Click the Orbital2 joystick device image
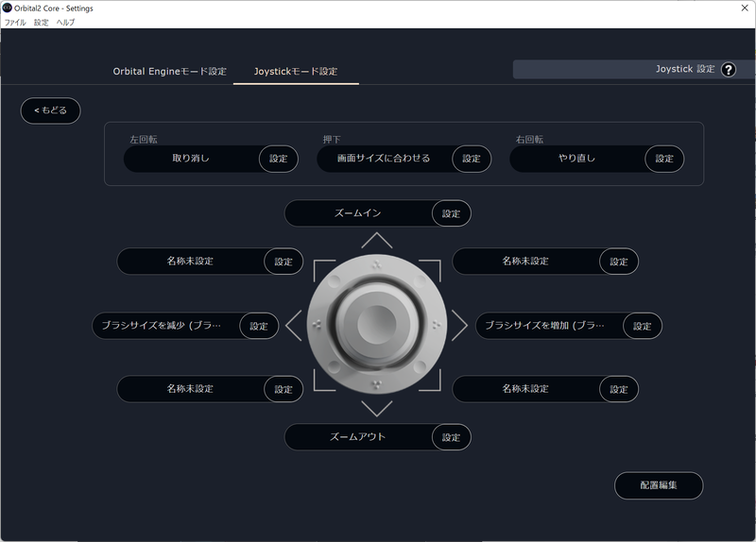 click(x=376, y=325)
